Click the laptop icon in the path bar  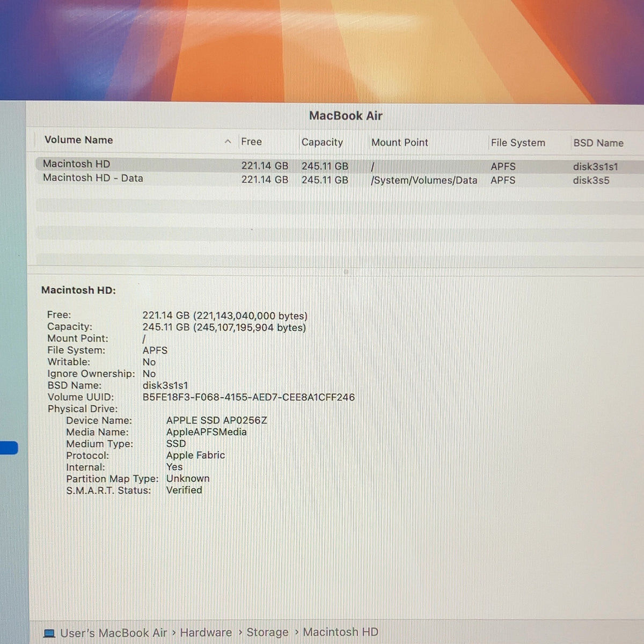(49, 633)
